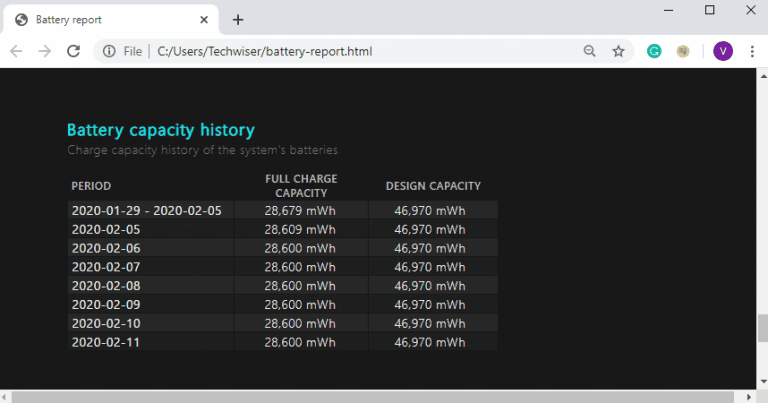Viewport: 768px width, 403px height.
Task: Close the Chrome window
Action: click(750, 10)
